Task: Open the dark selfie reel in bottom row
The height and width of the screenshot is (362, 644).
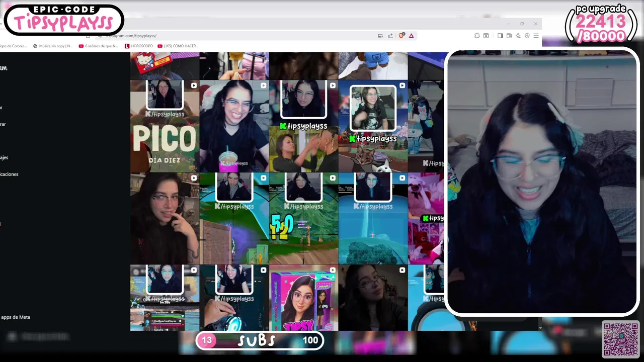Action: pos(373,298)
